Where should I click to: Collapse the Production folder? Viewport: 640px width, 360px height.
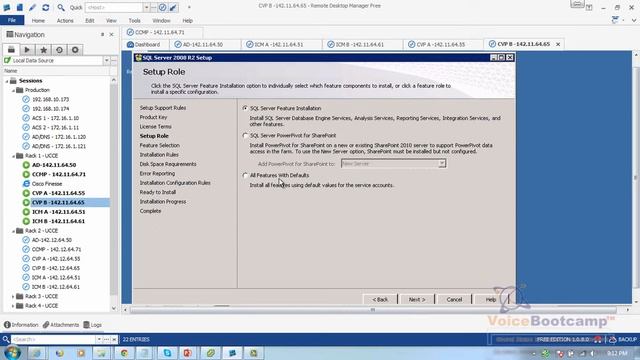pyautogui.click(x=13, y=91)
